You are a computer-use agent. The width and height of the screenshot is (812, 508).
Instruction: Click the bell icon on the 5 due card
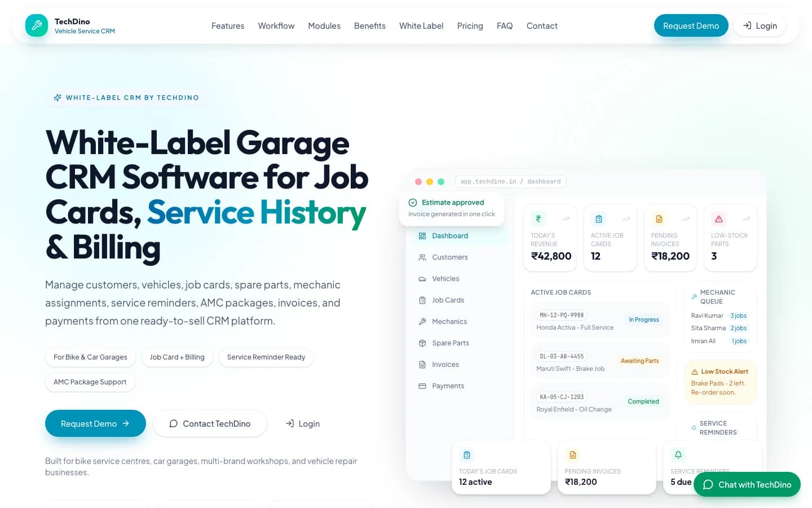(x=678, y=455)
